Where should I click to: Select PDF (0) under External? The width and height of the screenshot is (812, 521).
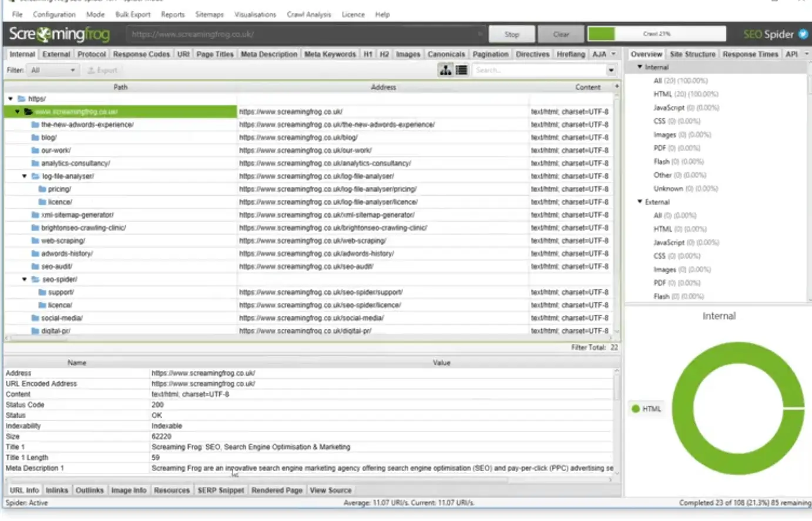[676, 283]
